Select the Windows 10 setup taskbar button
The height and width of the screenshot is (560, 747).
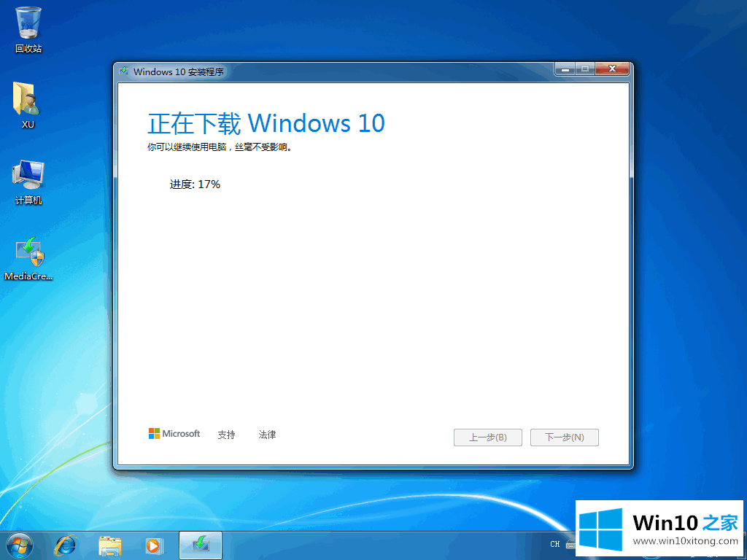pyautogui.click(x=201, y=545)
